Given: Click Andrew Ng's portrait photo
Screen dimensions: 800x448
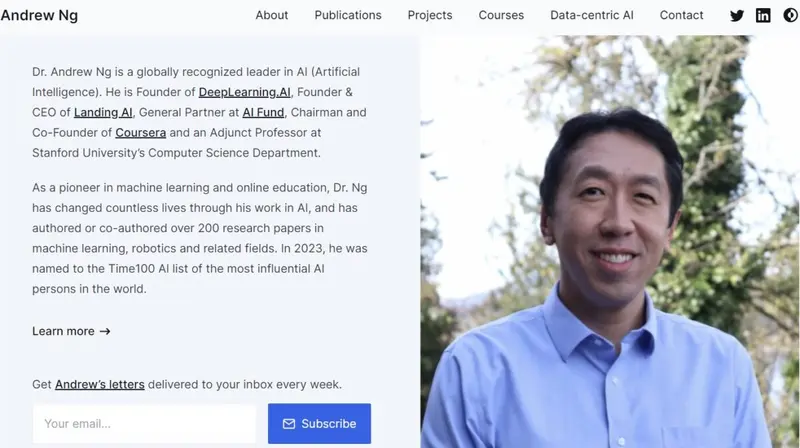Looking at the screenshot, I should pyautogui.click(x=610, y=242).
